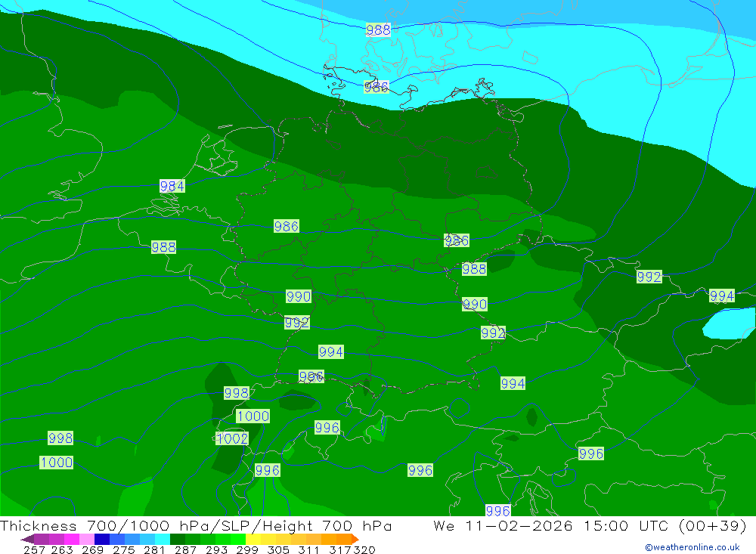Click the 998 label above the left-edge 1000
Viewport: 756px width, 554px height.
point(60,438)
